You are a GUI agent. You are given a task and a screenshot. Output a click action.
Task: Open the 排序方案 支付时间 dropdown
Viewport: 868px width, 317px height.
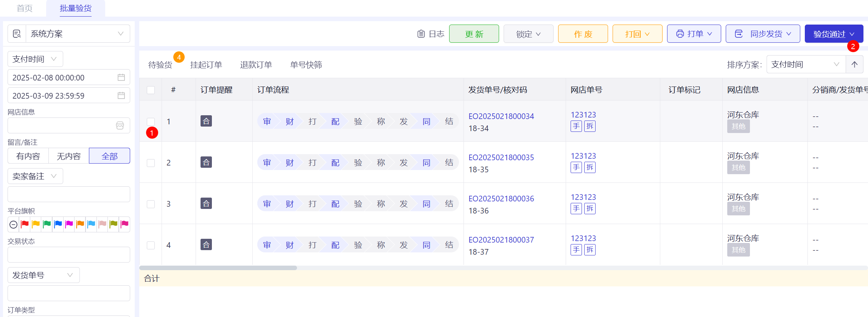[x=806, y=65]
